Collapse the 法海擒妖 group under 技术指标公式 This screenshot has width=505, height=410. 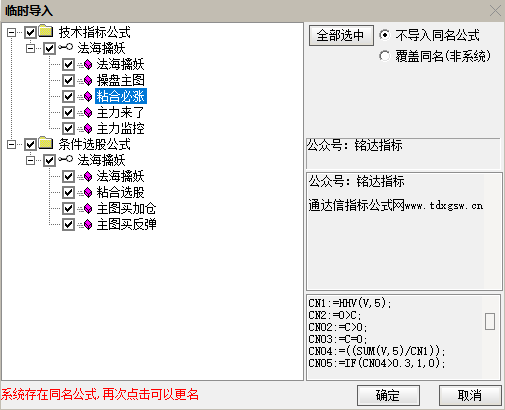pos(30,49)
